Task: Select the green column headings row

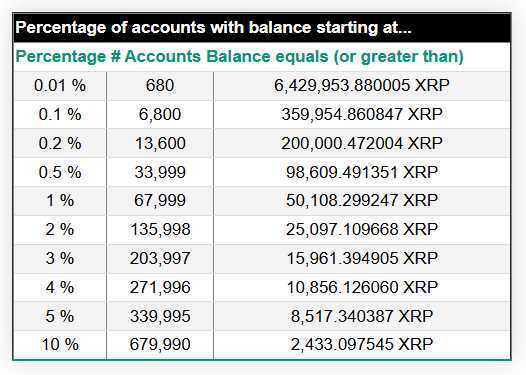Action: (262, 56)
